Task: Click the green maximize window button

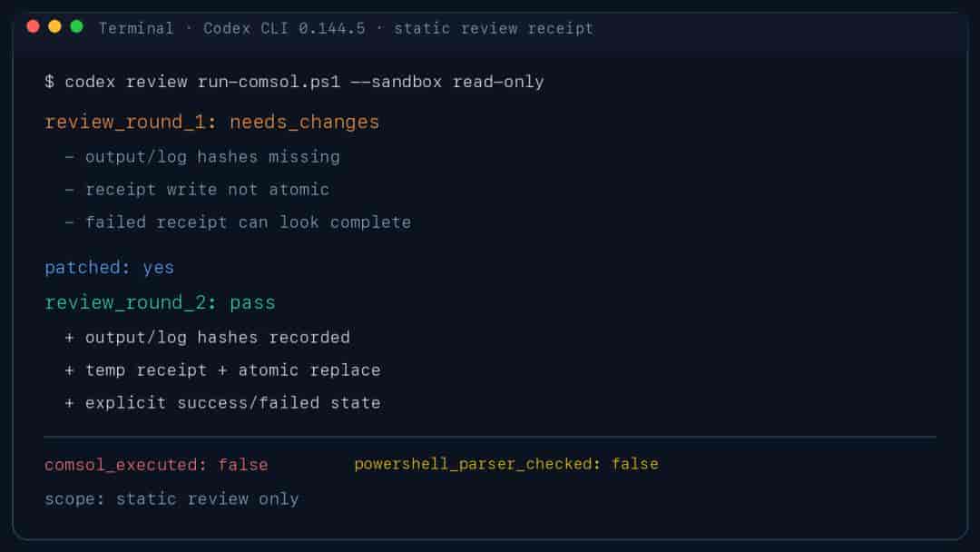Action: [x=77, y=27]
